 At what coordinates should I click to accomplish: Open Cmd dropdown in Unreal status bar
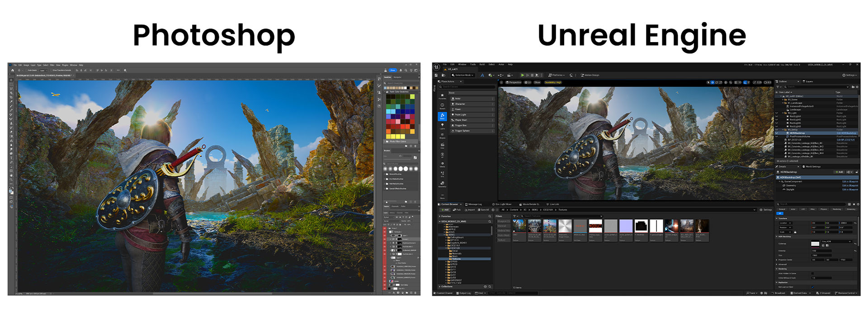pos(480,293)
